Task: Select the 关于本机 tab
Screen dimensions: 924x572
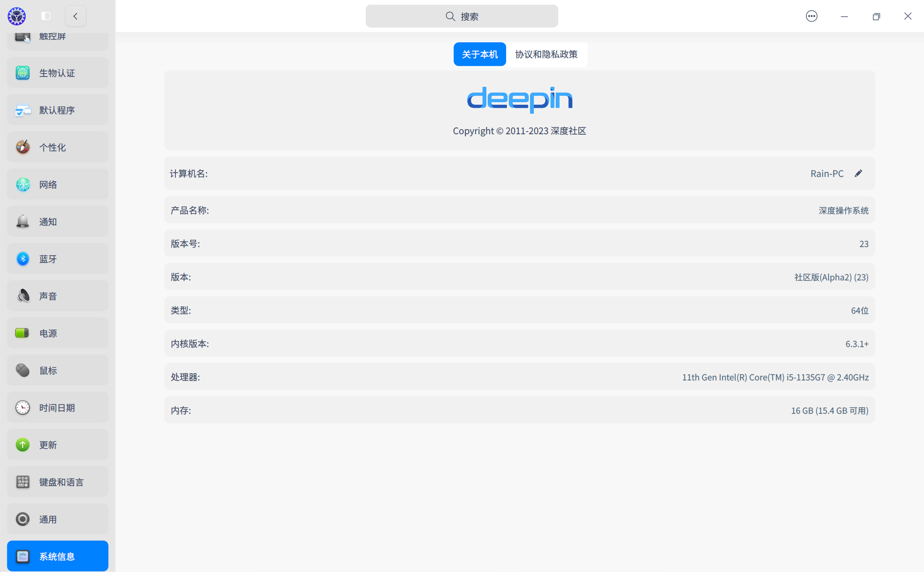Action: (x=480, y=54)
